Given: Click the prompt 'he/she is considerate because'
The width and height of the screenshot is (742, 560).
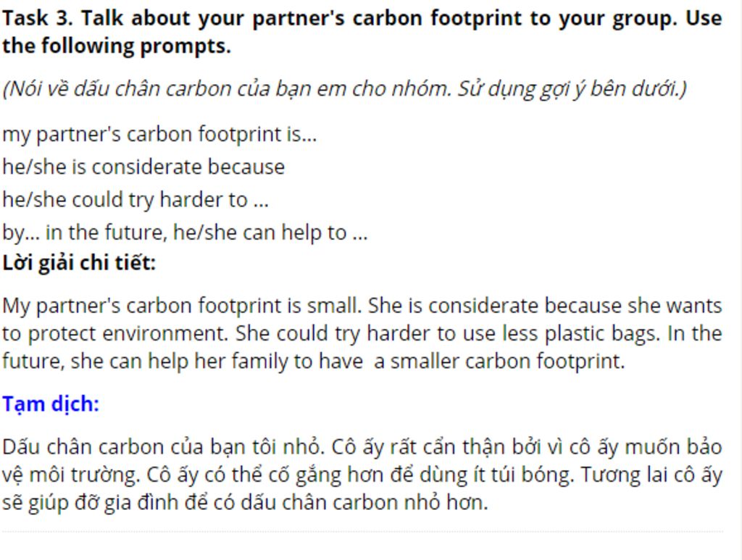Looking at the screenshot, I should (143, 167).
